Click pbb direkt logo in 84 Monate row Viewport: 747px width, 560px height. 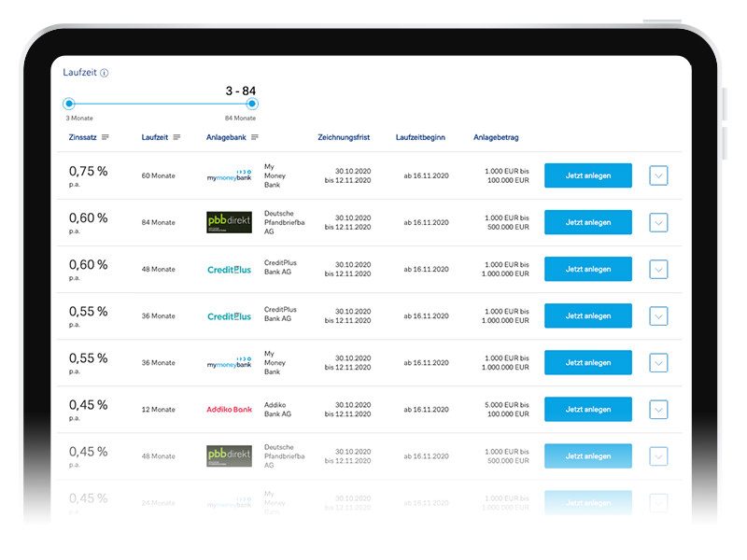(x=229, y=222)
